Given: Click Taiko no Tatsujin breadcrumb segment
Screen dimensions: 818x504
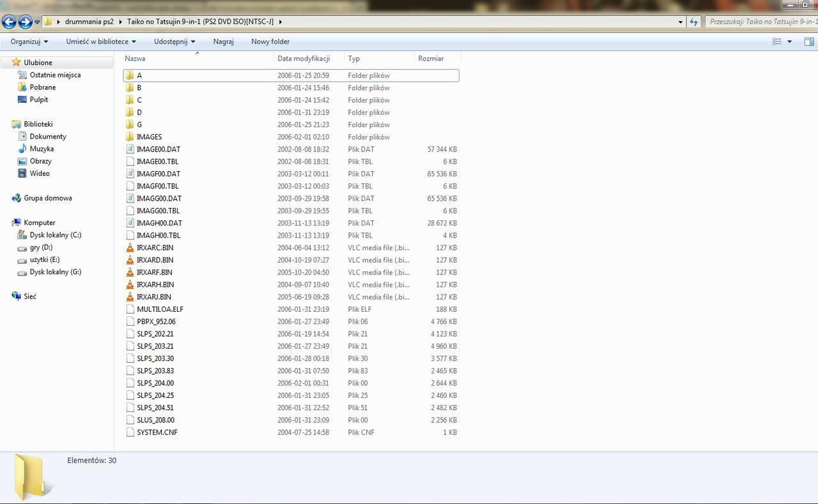Looking at the screenshot, I should pos(200,22).
